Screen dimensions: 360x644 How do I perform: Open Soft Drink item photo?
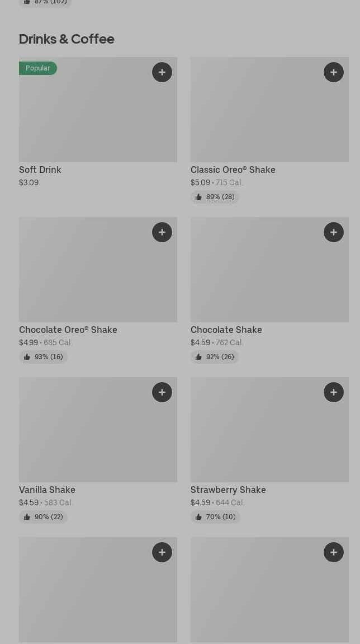click(98, 117)
